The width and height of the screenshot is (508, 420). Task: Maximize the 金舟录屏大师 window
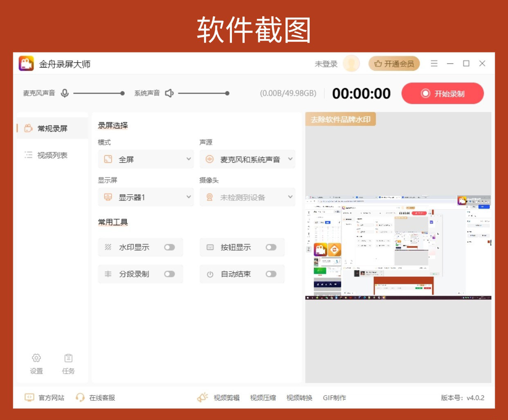pyautogui.click(x=466, y=63)
